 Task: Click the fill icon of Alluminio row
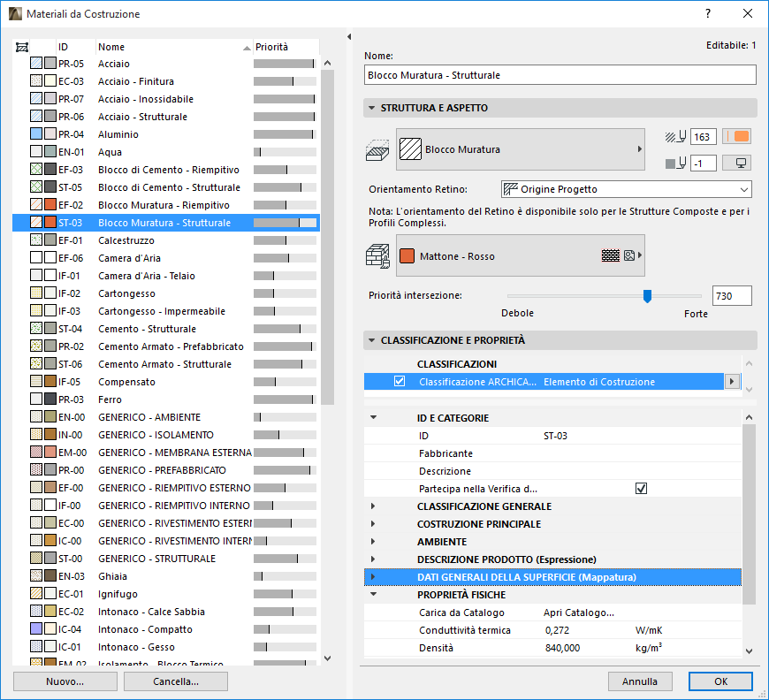pyautogui.click(x=36, y=134)
